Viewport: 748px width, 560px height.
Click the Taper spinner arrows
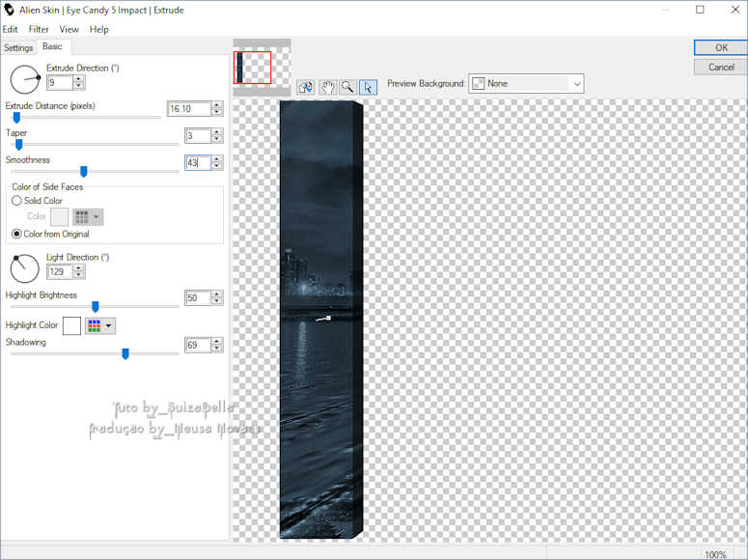click(x=217, y=136)
